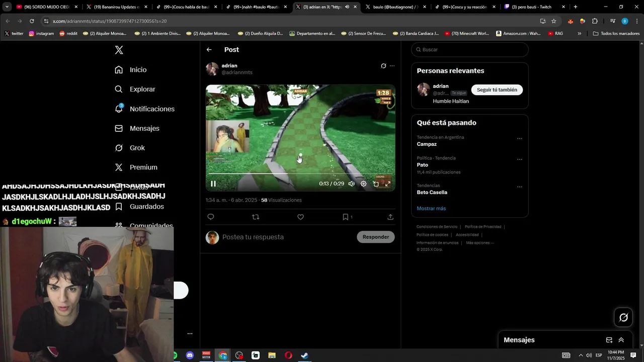644x362 pixels.
Task: Open the post's three-dot more menu
Action: pyautogui.click(x=392, y=66)
